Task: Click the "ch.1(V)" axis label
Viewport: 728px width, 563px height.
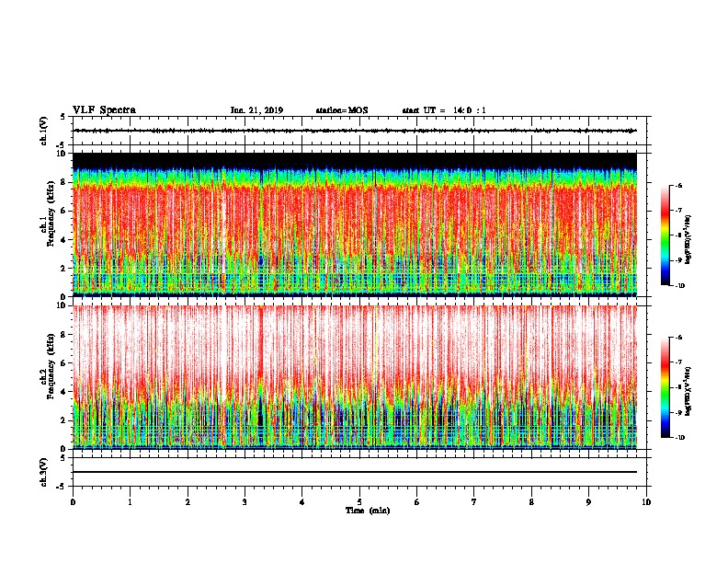Action: click(44, 131)
